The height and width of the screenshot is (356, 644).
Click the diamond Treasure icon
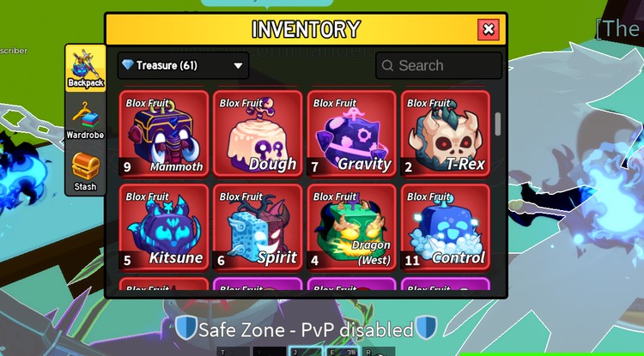pos(128,64)
